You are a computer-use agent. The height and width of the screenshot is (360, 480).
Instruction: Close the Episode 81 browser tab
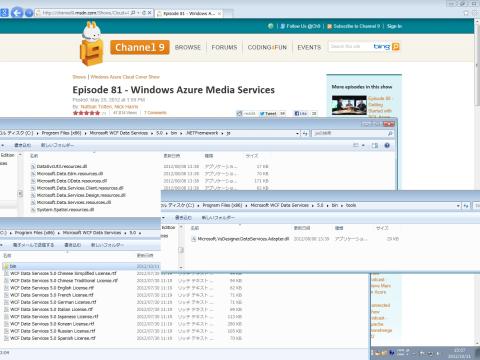219,14
